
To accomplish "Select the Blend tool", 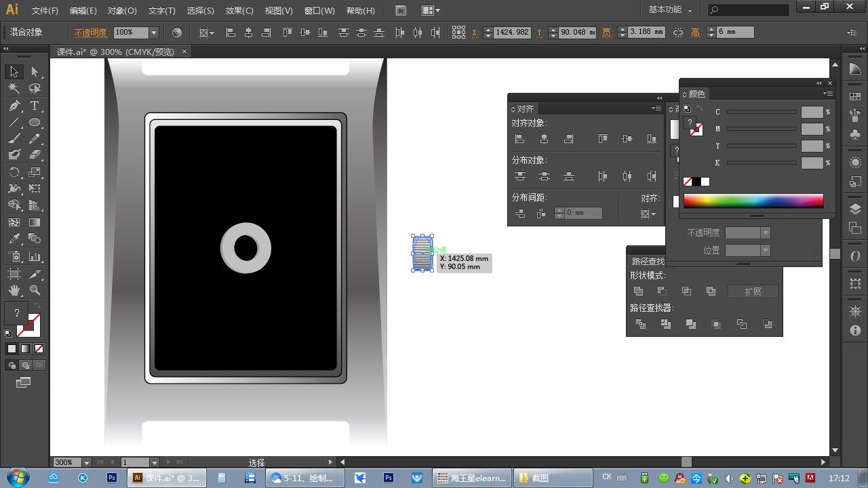I will [x=35, y=239].
